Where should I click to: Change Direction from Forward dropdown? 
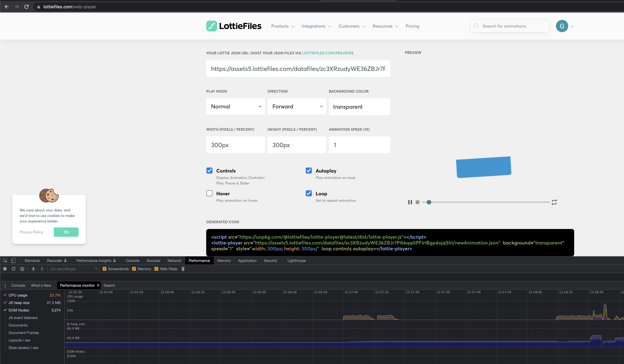click(x=297, y=106)
